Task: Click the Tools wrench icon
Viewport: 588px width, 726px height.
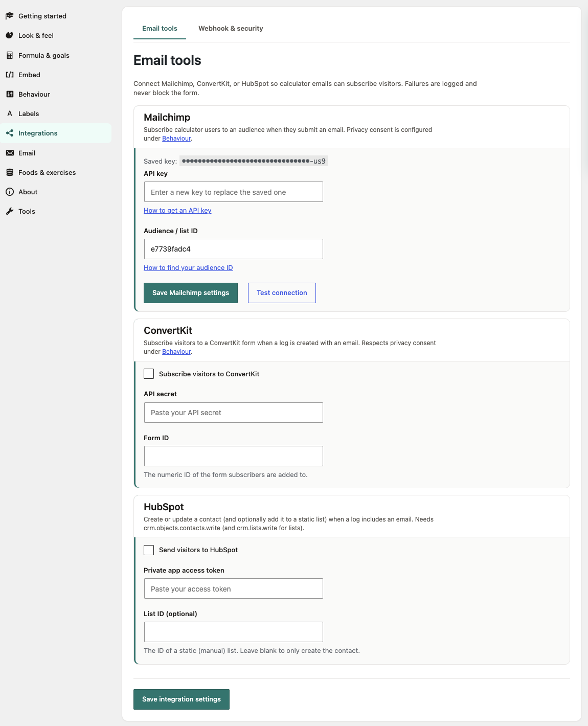Action: tap(9, 211)
